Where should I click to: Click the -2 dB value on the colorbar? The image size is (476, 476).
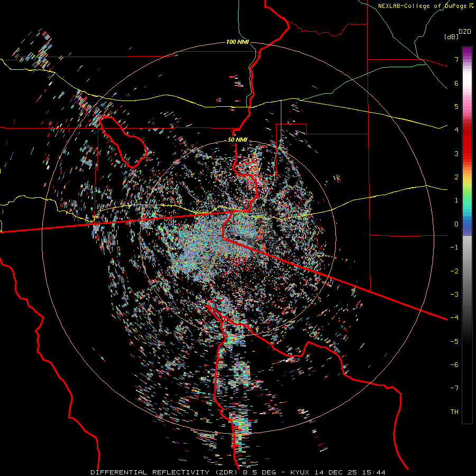point(454,271)
